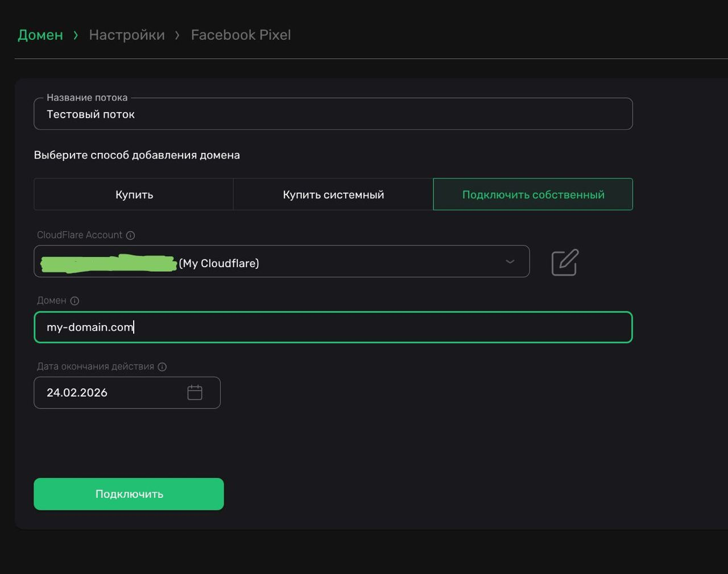
Task: Click the Facebook Pixel breadcrumb
Action: 241,35
